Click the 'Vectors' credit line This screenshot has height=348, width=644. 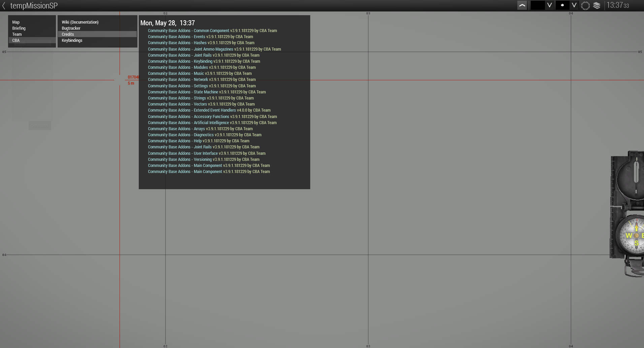[x=201, y=104]
